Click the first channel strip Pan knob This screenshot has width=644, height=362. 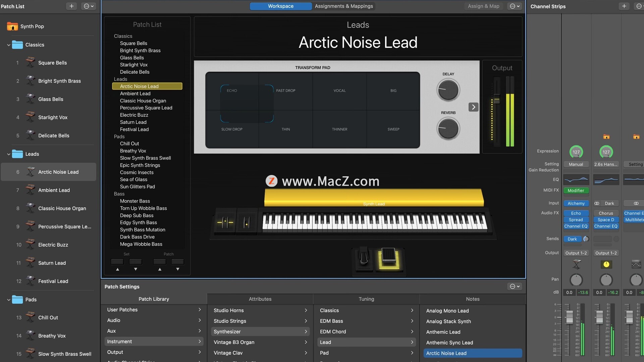pos(576,280)
